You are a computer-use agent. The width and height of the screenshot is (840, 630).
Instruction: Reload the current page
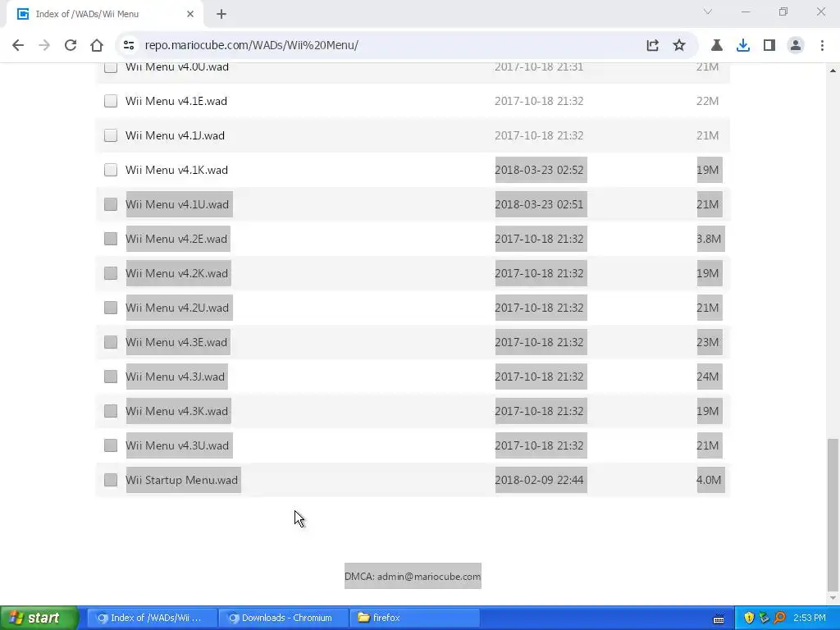(71, 45)
